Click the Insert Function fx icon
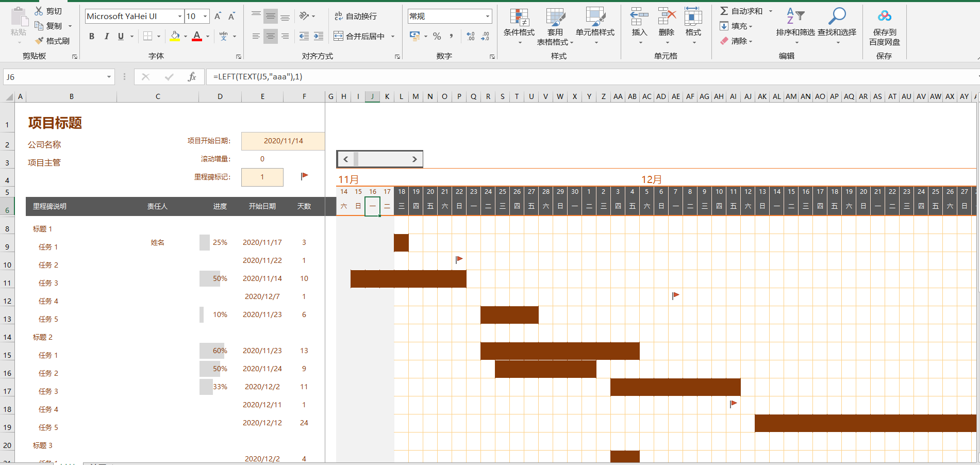 (192, 77)
